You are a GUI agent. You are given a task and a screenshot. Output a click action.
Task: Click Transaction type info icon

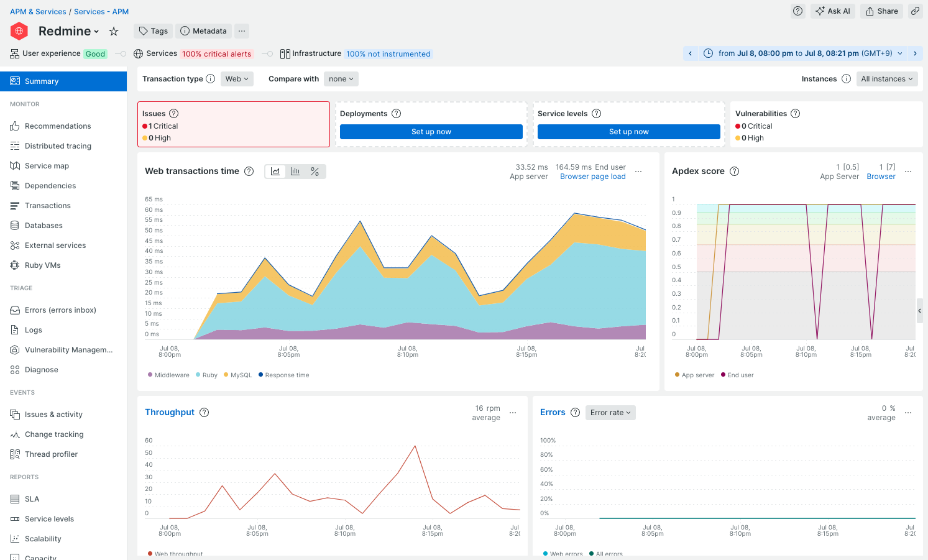click(x=210, y=79)
